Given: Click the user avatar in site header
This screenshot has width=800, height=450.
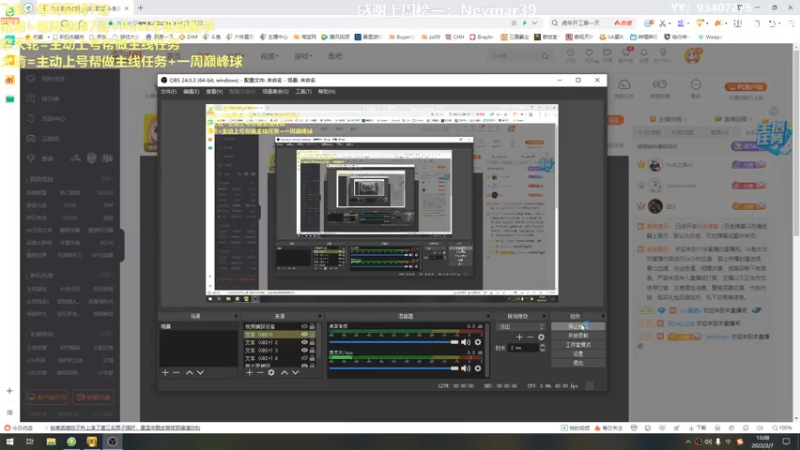Looking at the screenshot, I should pos(692,56).
